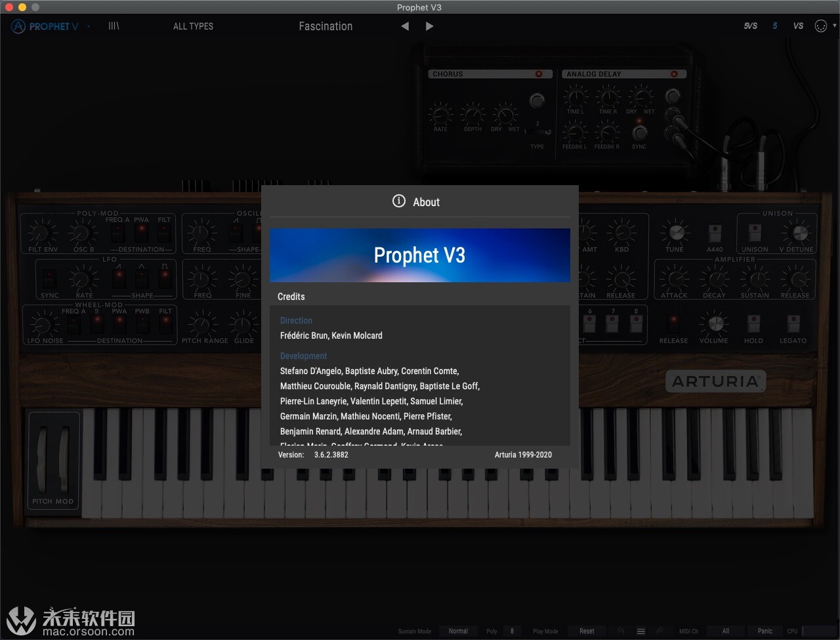This screenshot has width=840, height=640.
Task: Click the redo arrow in bottom bar
Action: [660, 631]
